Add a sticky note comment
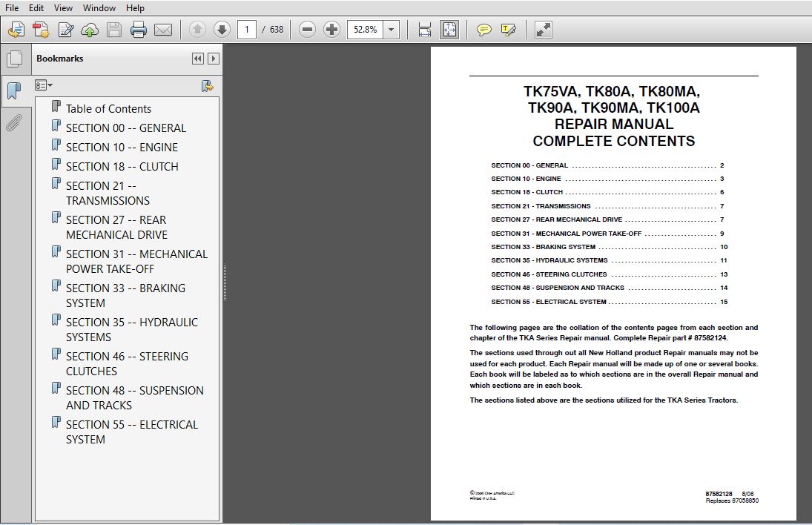Image resolution: width=812 pixels, height=525 pixels. [x=483, y=30]
